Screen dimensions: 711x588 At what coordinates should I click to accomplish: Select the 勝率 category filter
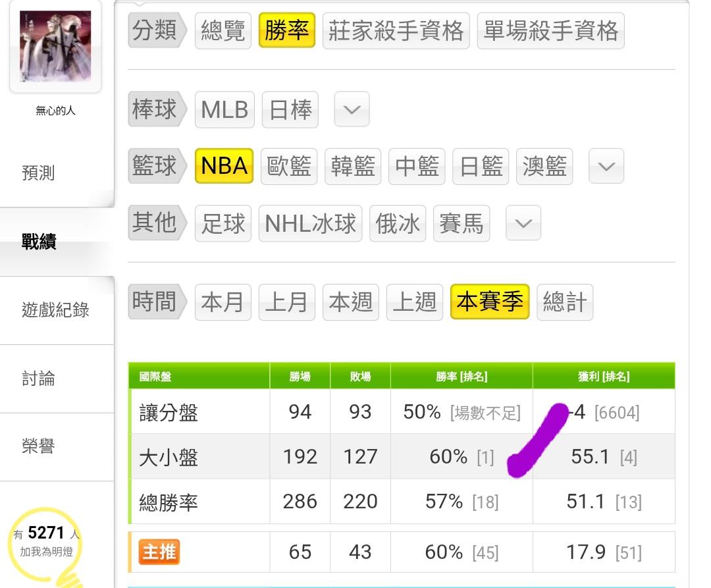[286, 30]
